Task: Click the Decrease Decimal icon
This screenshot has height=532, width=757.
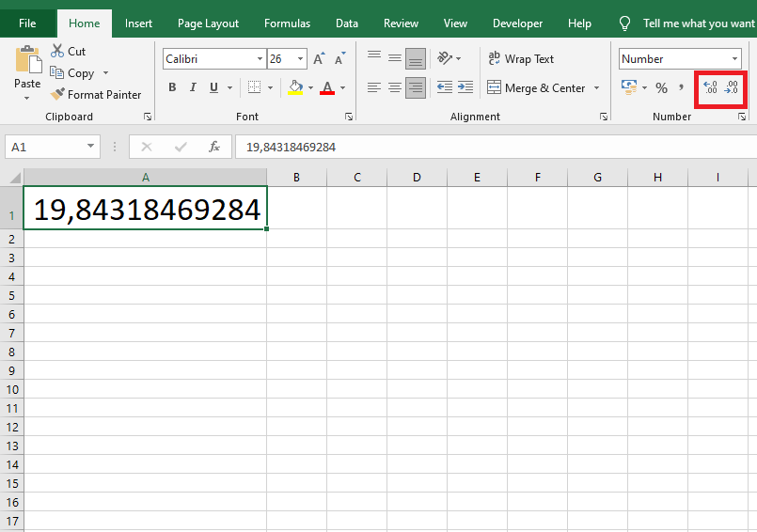Action: pos(731,88)
